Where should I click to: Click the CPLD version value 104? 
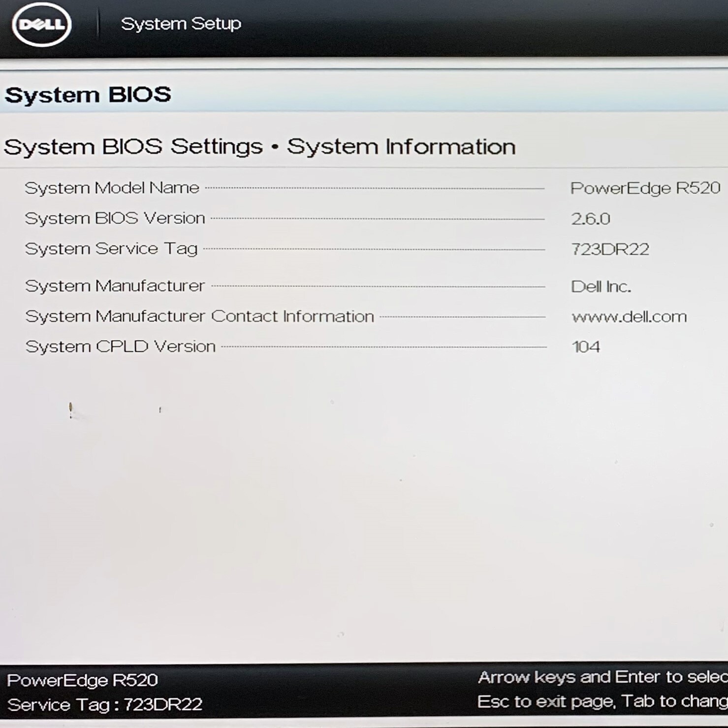click(586, 347)
